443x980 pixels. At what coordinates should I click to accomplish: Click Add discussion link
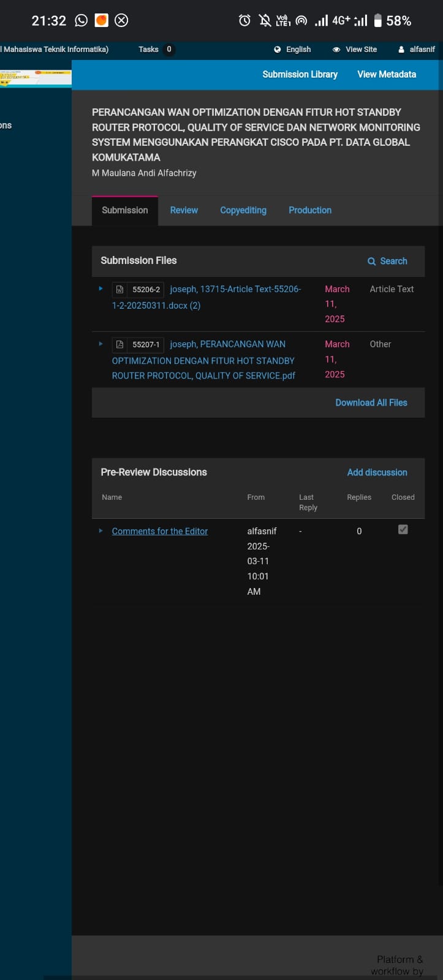coord(377,472)
